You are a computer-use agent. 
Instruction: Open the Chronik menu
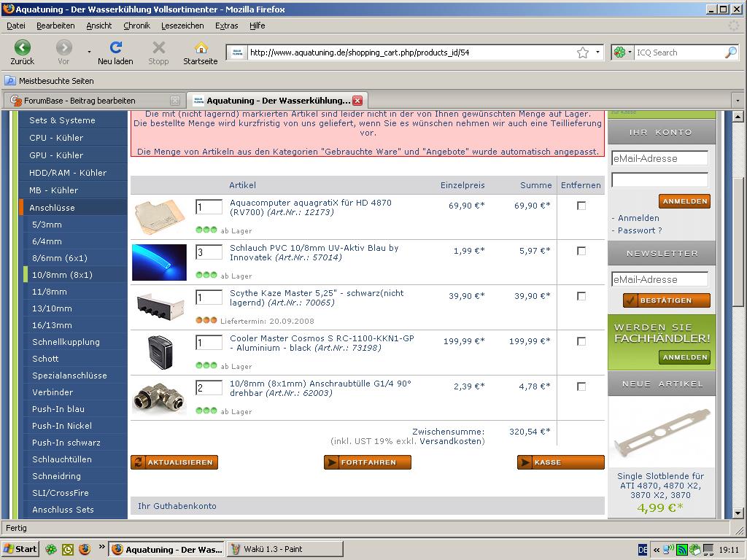[136, 26]
